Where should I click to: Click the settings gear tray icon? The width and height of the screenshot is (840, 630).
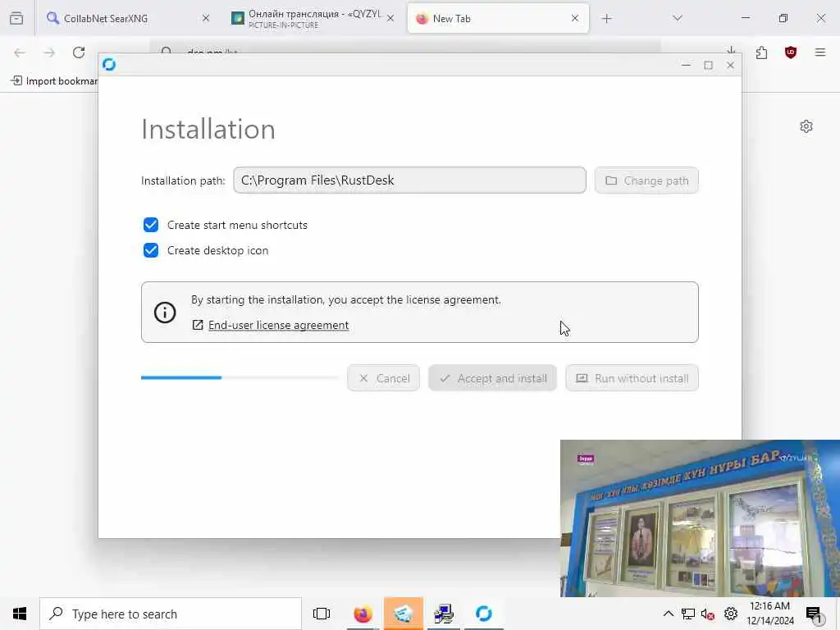click(730, 614)
